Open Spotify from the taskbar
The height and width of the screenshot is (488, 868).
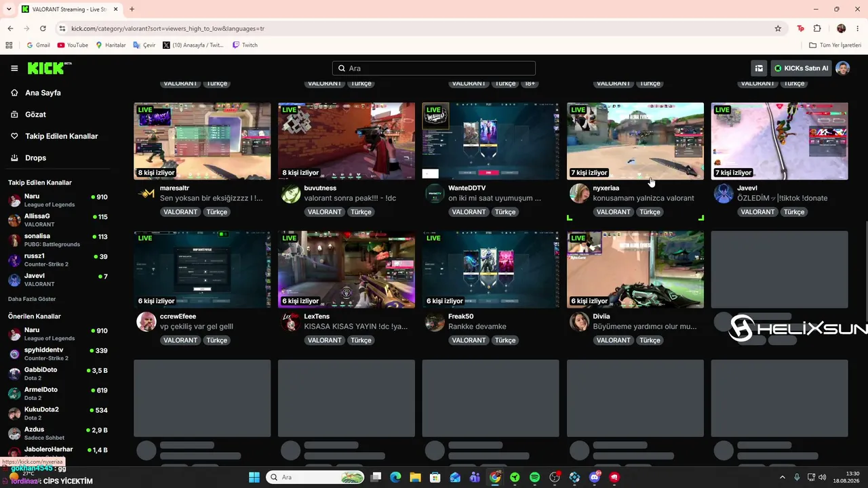[535, 477]
